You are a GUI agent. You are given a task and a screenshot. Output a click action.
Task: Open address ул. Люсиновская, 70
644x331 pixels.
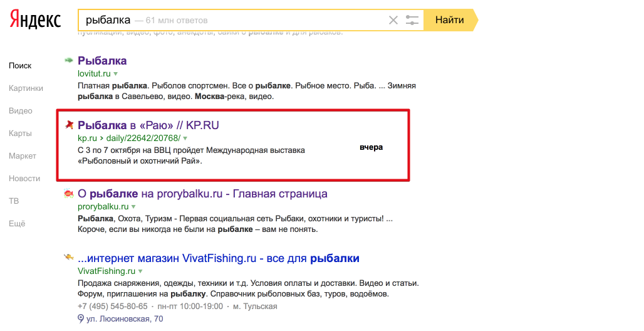point(125,318)
